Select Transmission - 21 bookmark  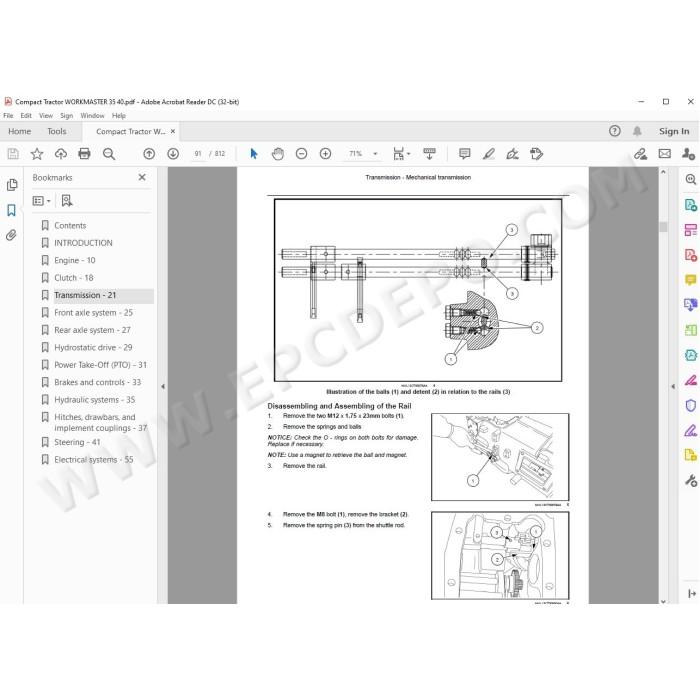85,295
